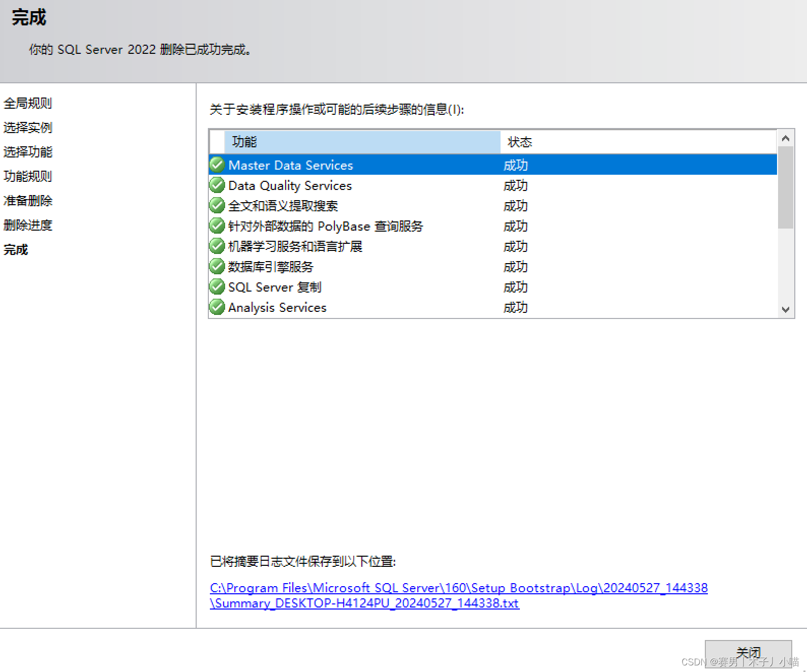Screen dimensions: 807x672
Task: Click the 完成 page title heading
Action: coord(29,17)
